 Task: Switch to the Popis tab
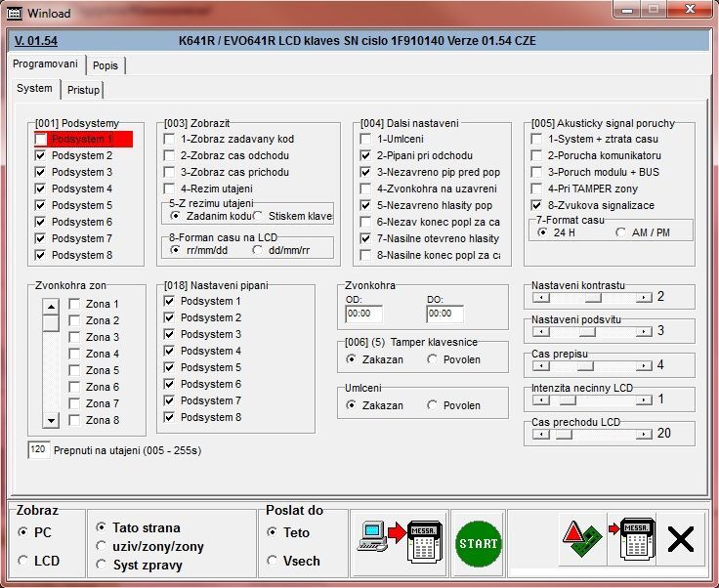click(106, 65)
